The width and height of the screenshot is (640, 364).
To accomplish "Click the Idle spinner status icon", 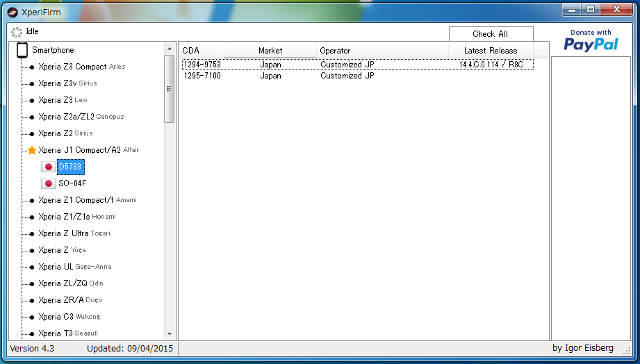I will pyautogui.click(x=17, y=32).
